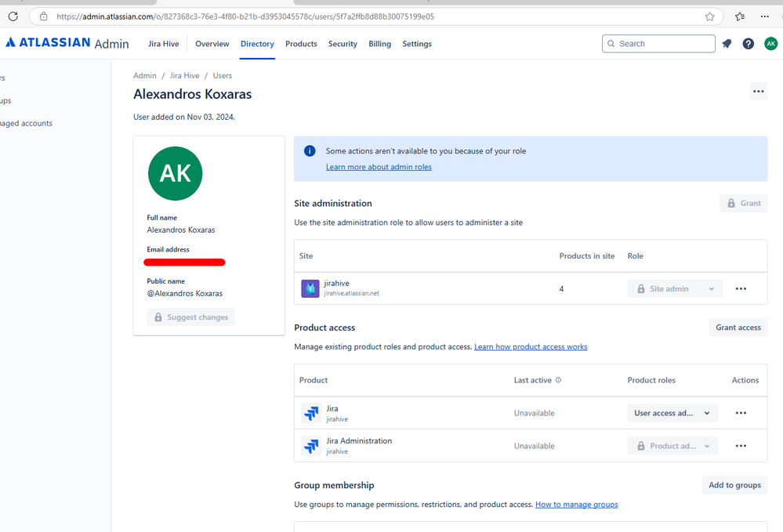Open How to manage groups link
The height and width of the screenshot is (532, 783).
tap(576, 505)
